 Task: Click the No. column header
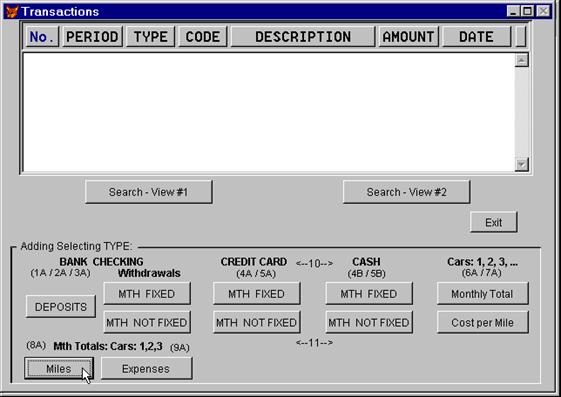(x=42, y=36)
